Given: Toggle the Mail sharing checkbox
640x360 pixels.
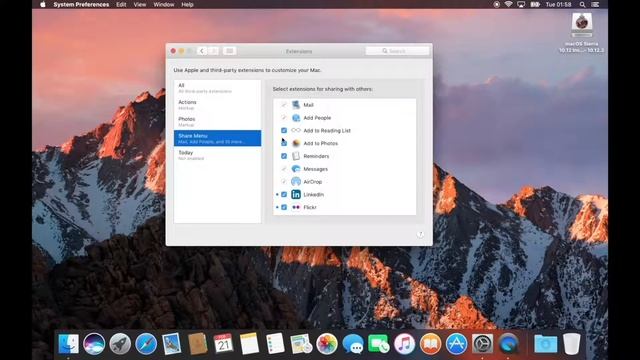Looking at the screenshot, I should pos(284,105).
